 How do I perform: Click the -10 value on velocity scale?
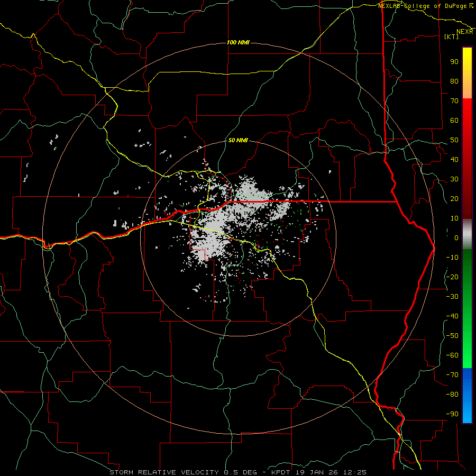click(452, 258)
